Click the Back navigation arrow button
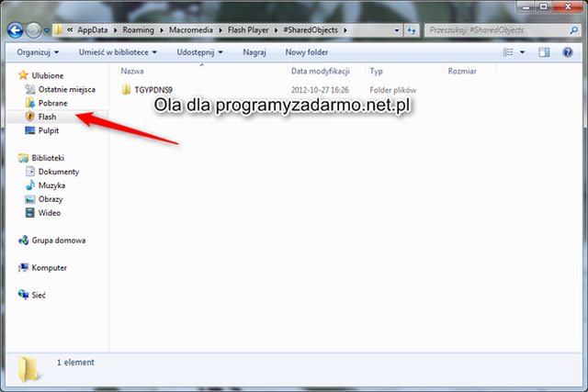Screen dimensions: 588x392 coord(16,29)
